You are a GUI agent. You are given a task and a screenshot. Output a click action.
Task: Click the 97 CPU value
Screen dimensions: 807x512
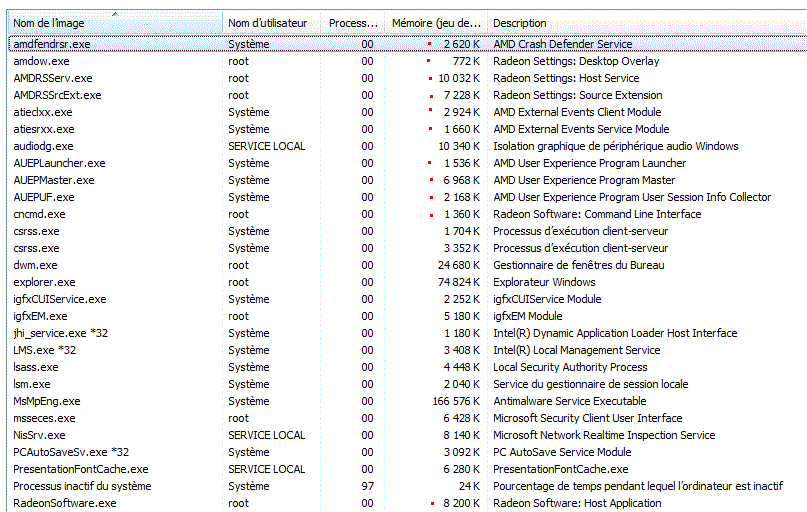(x=367, y=486)
